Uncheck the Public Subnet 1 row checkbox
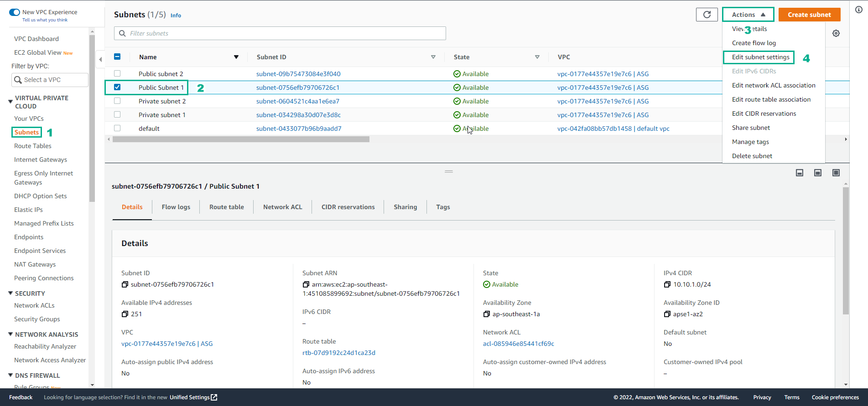The image size is (868, 406). (x=117, y=87)
